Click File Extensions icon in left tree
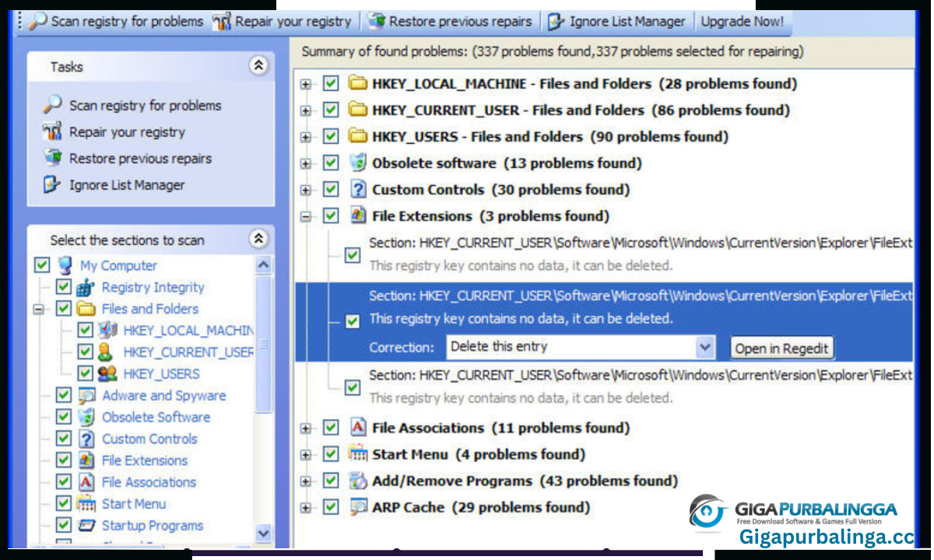The image size is (934, 560). point(86,460)
